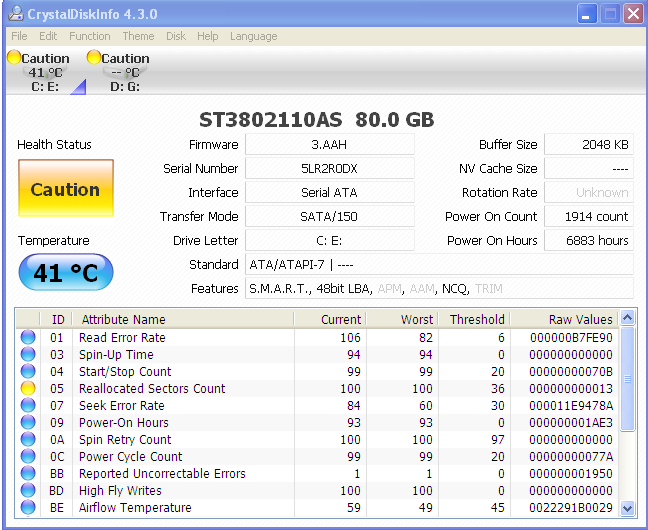This screenshot has width=648, height=530.
Task: Click the yellow Caution health status button
Action: point(66,188)
